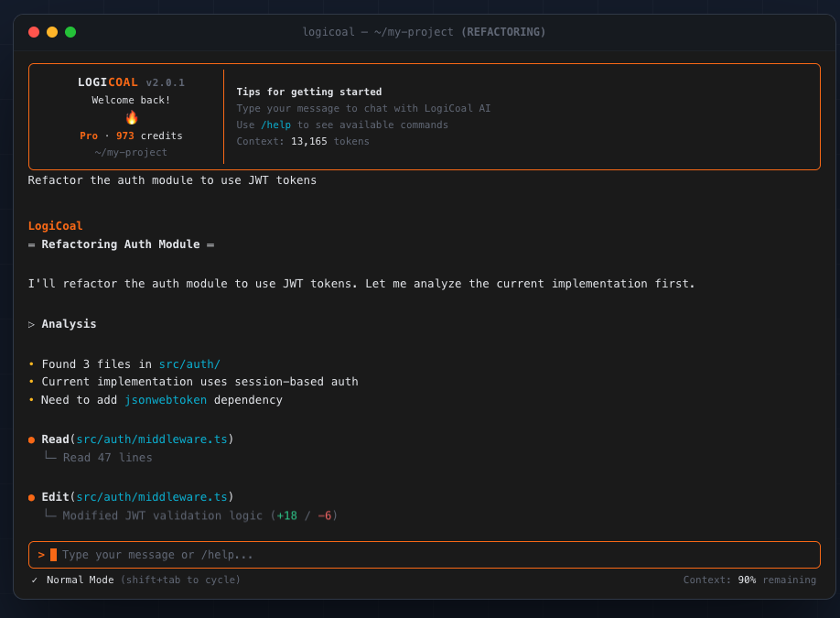Viewport: 840px width, 618px height.
Task: Click the 'Pro · 973 credits' text
Action: coord(131,136)
